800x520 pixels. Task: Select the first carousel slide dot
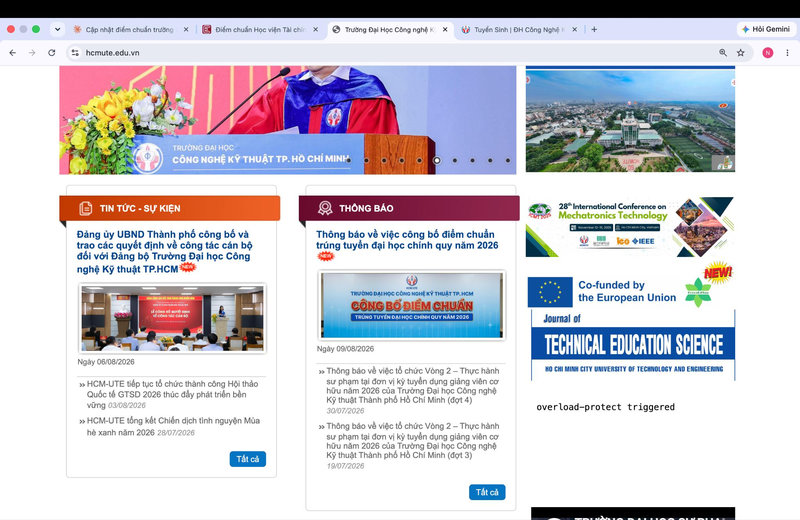click(x=348, y=160)
